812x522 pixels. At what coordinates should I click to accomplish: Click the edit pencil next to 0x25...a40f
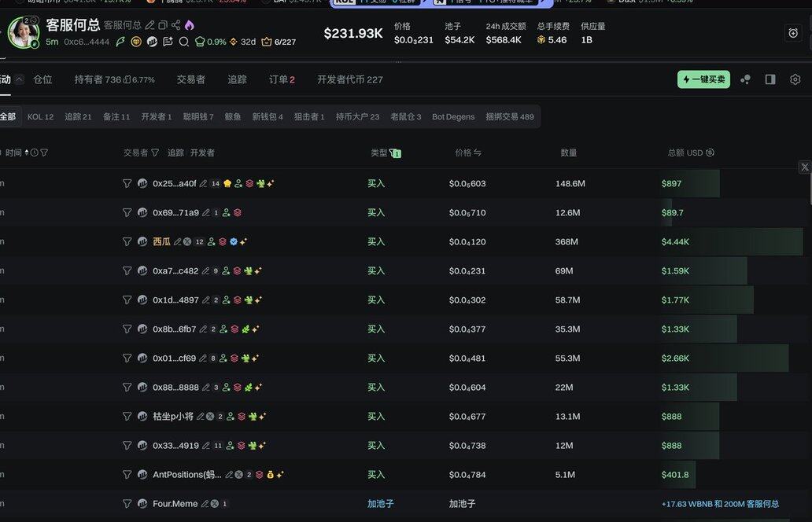203,184
